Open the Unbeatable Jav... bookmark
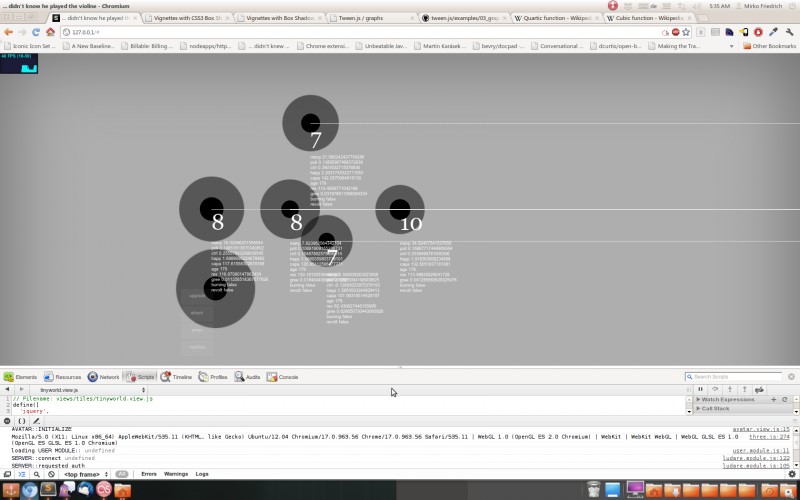 click(381, 46)
